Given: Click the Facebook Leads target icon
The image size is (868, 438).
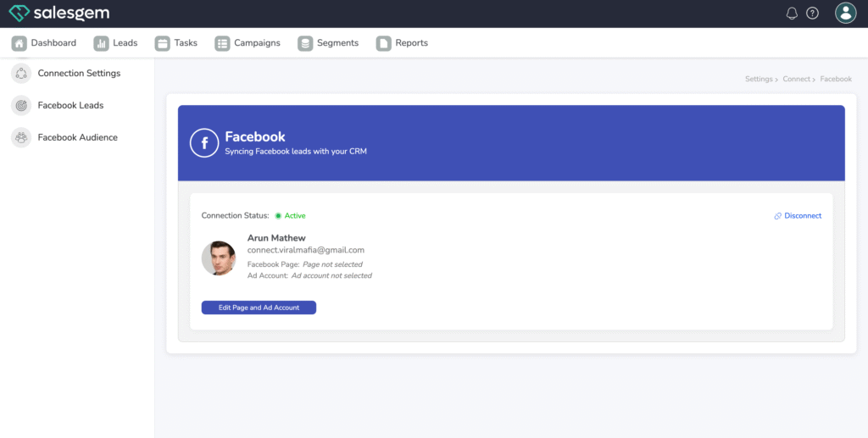Looking at the screenshot, I should click(21, 106).
